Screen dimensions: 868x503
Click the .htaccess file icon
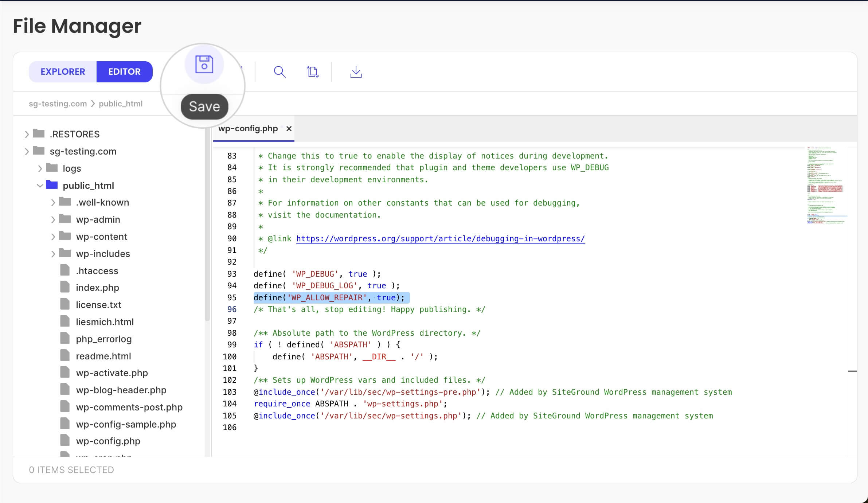tap(65, 270)
